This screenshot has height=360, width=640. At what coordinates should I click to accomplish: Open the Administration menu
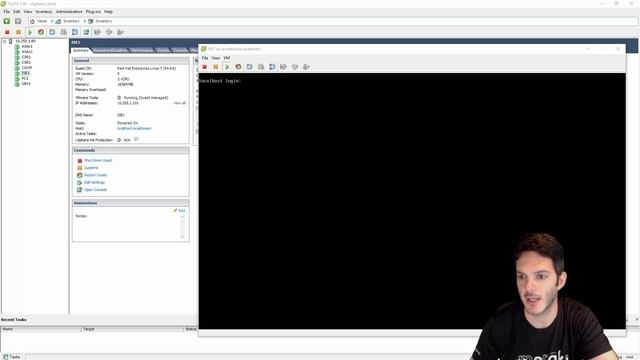point(69,11)
